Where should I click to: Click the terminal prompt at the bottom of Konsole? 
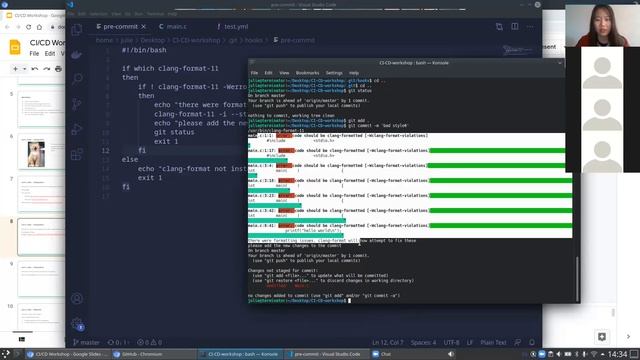click(x=299, y=300)
